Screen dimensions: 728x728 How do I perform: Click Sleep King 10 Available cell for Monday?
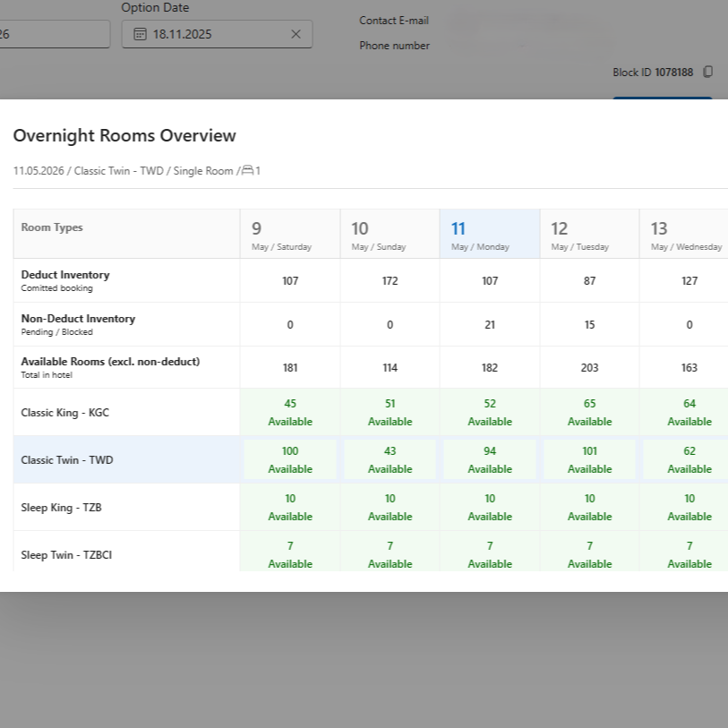pos(490,507)
